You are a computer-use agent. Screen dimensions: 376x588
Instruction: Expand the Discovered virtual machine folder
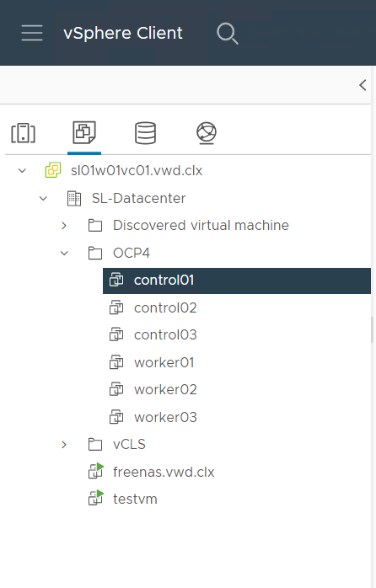[64, 226]
